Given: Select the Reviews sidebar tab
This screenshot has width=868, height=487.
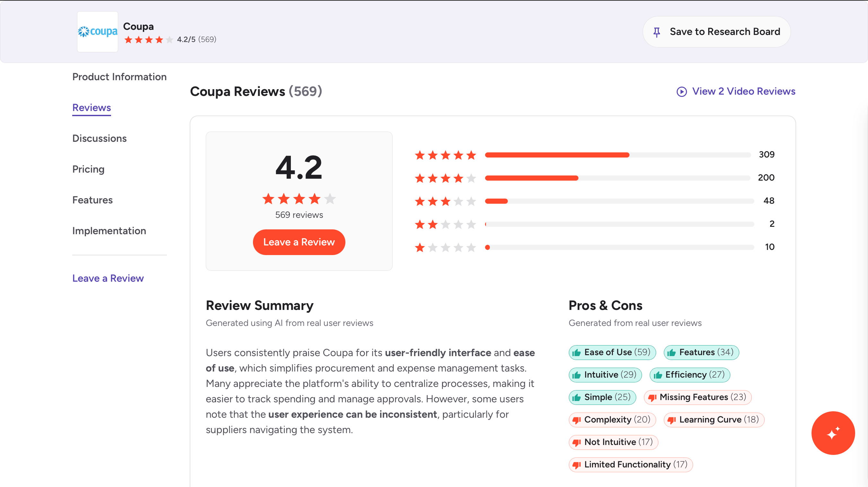Looking at the screenshot, I should point(92,108).
